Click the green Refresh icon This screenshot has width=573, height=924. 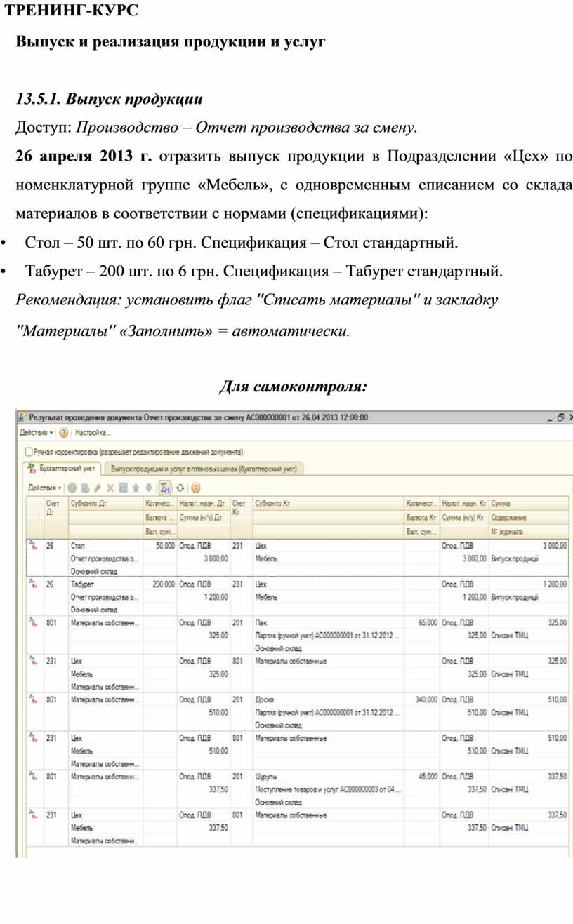(180, 488)
